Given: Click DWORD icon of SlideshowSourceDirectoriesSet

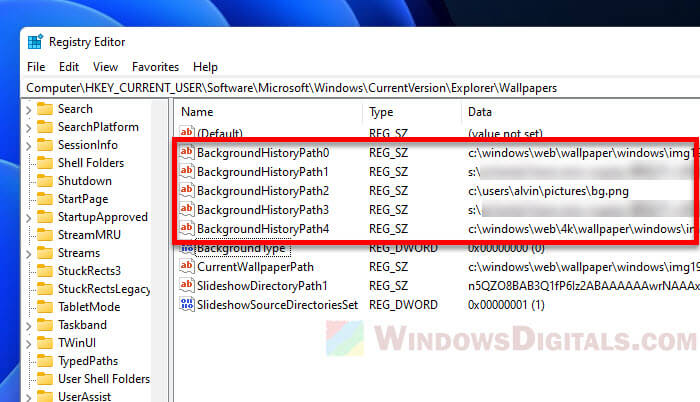Looking at the screenshot, I should [187, 304].
